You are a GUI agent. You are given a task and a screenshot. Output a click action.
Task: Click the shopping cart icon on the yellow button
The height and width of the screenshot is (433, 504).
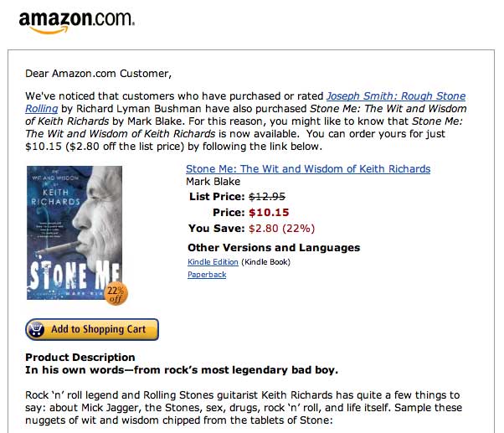[x=38, y=329]
